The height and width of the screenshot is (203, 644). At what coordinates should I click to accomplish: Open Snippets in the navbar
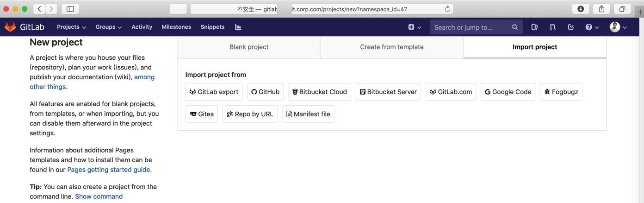coord(212,27)
